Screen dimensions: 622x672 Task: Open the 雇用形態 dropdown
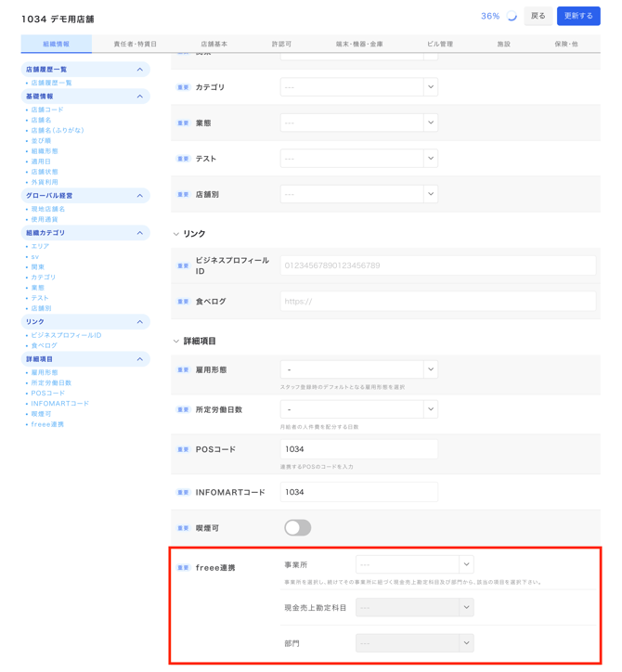click(358, 369)
